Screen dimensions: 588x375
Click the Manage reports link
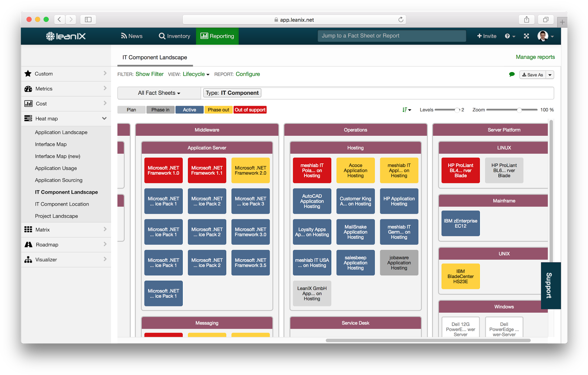click(x=535, y=57)
